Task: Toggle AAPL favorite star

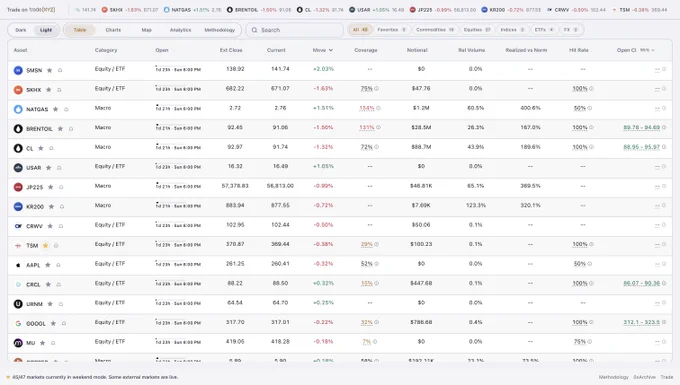Action: coord(48,265)
